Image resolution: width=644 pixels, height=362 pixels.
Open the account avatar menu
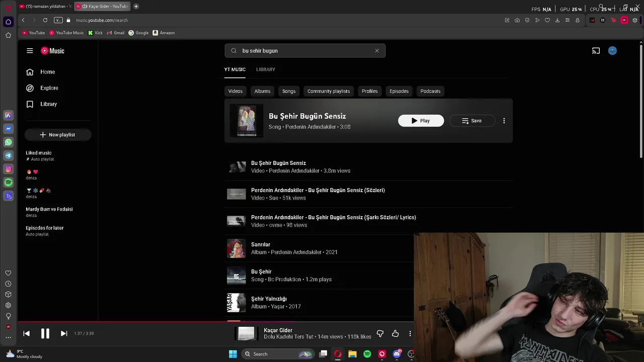click(x=612, y=51)
